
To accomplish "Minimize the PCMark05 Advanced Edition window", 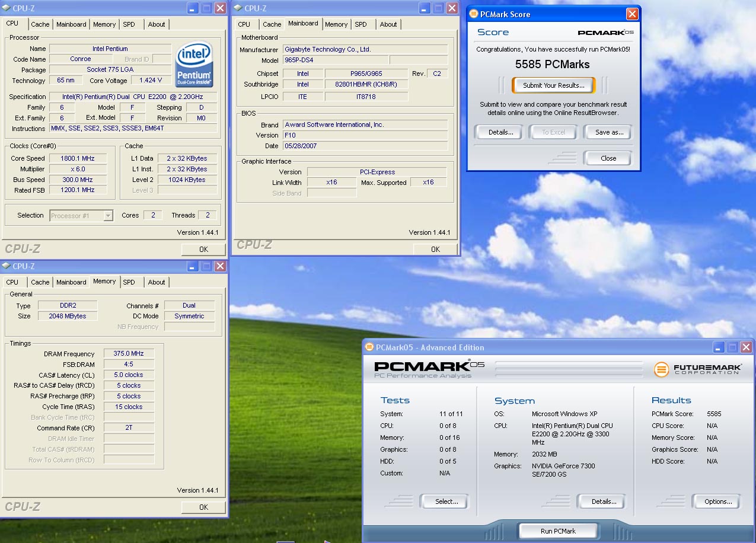I will (x=719, y=347).
